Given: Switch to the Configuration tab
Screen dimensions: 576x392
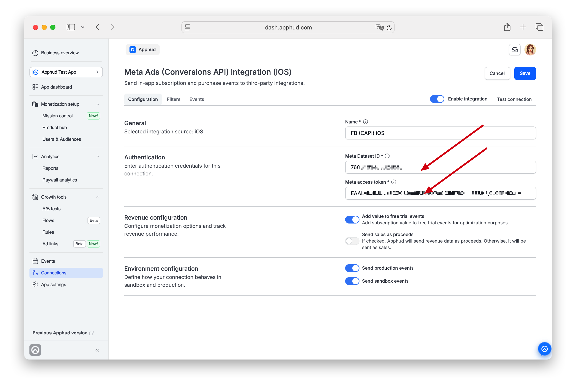Looking at the screenshot, I should [143, 99].
